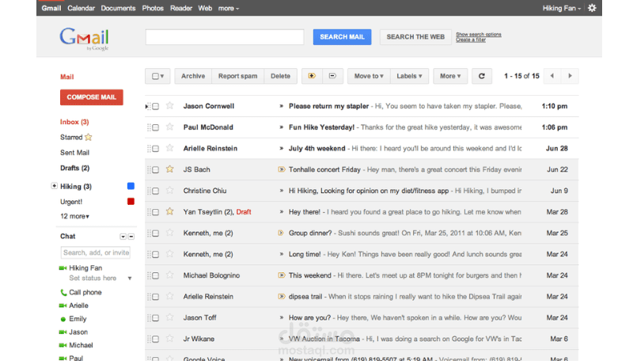Viewport: 633px width, 364px height.
Task: Open the More actions dropdown
Action: pyautogui.click(x=450, y=76)
